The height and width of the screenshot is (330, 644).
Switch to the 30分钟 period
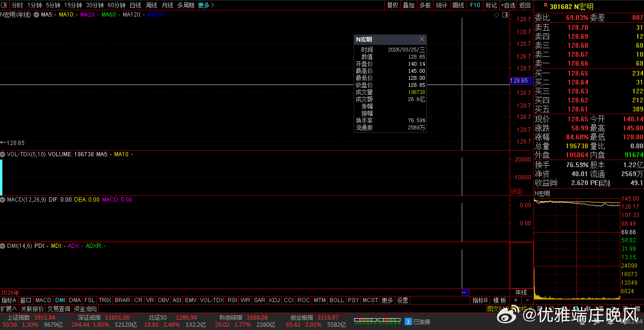tap(94, 5)
